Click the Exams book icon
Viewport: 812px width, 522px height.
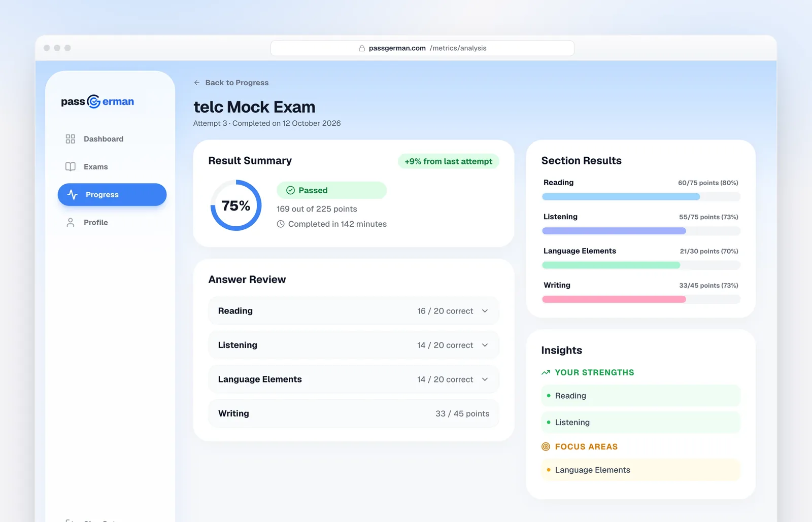tap(71, 167)
